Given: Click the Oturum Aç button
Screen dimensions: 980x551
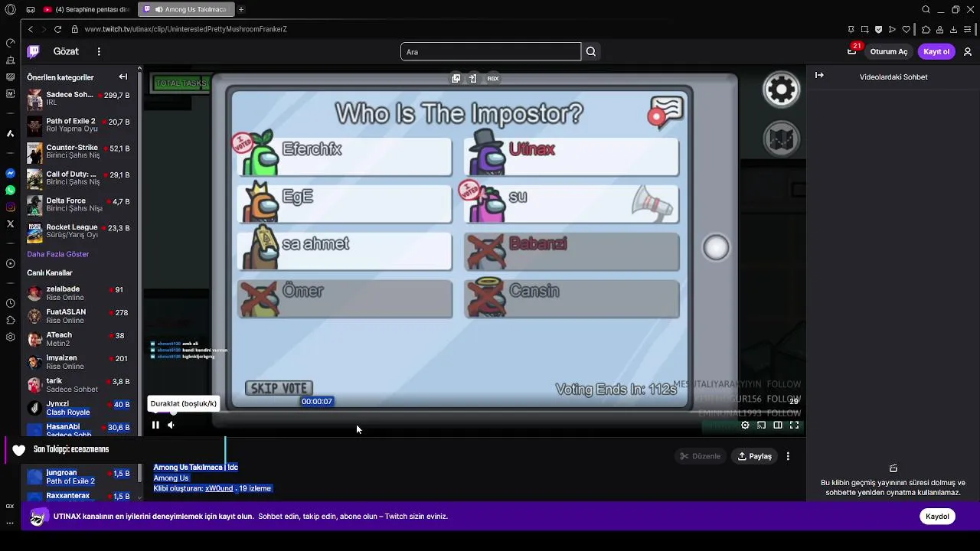Looking at the screenshot, I should (889, 51).
